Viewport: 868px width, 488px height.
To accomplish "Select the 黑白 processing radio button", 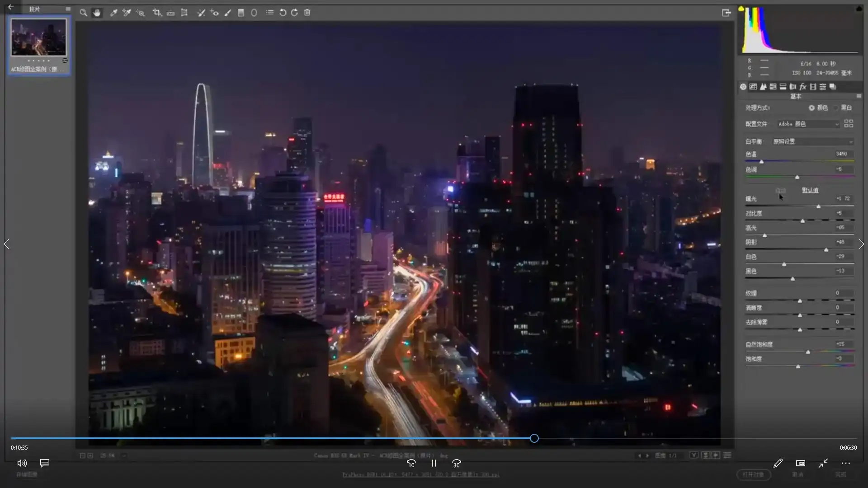I will 836,108.
